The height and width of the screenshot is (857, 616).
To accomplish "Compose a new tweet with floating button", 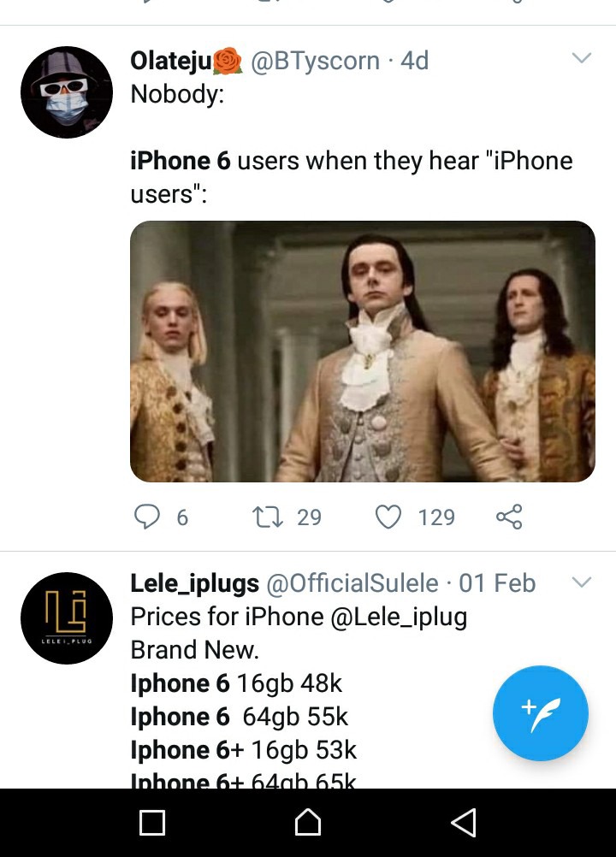I will [541, 712].
